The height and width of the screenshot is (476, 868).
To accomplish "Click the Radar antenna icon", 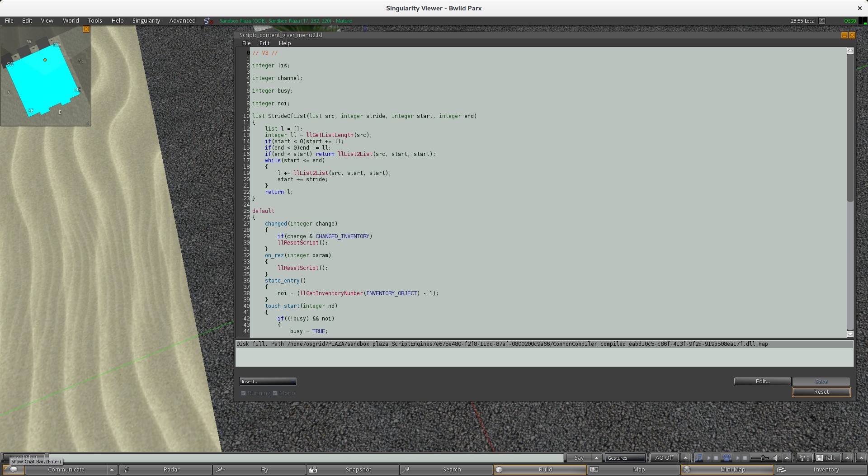I will pos(127,470).
